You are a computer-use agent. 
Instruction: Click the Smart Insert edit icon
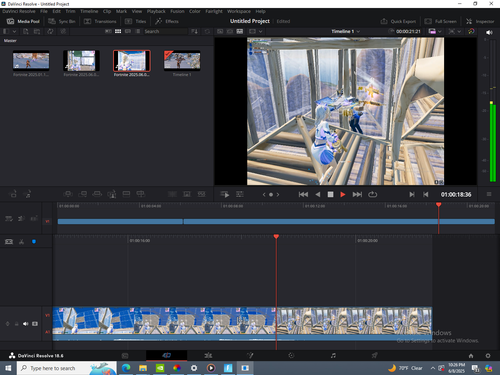pyautogui.click(x=68, y=194)
